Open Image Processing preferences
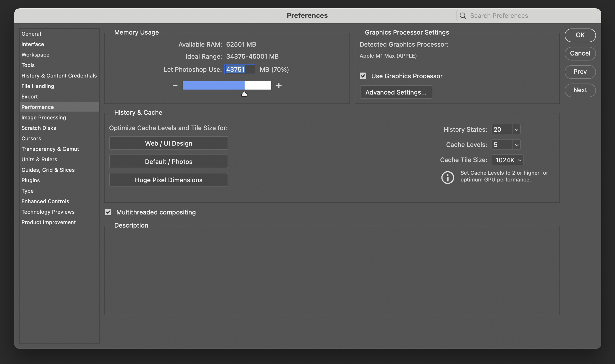Screen dimensions: 615x364 [x=60, y=118]
